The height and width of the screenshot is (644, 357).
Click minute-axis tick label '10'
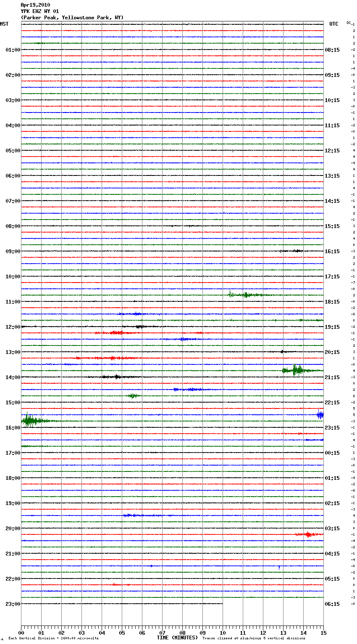pyautogui.click(x=223, y=633)
